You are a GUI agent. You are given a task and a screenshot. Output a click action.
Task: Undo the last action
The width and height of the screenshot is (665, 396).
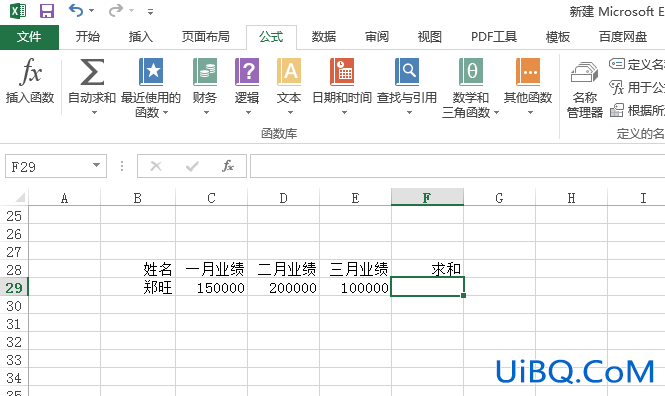(x=76, y=10)
